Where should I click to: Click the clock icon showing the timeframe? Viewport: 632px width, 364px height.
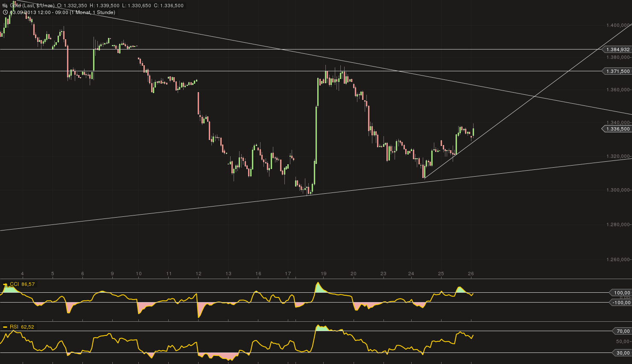(5, 12)
